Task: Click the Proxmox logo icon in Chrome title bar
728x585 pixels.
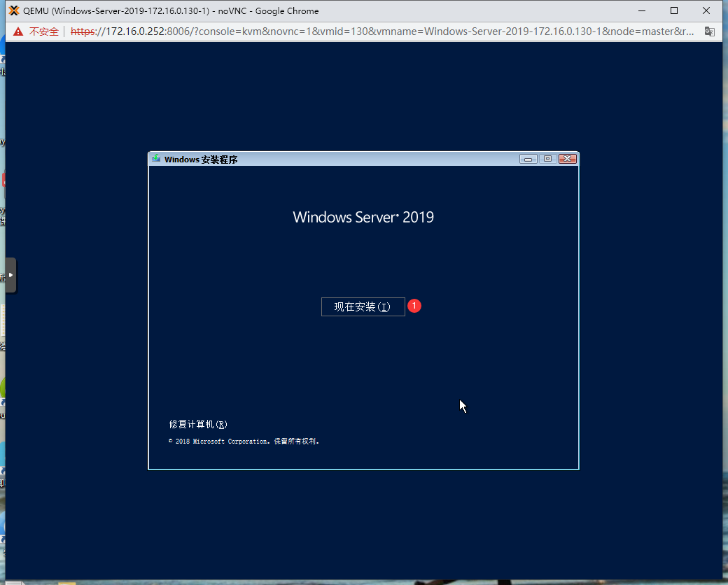Action: point(14,10)
